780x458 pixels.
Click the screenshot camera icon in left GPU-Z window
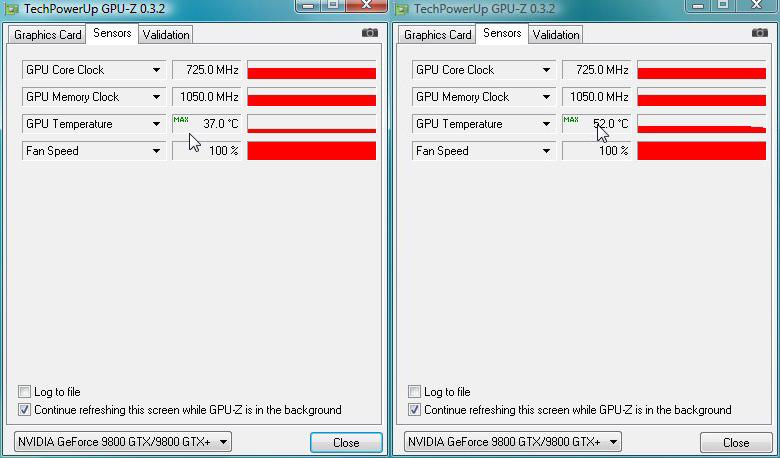(x=370, y=33)
